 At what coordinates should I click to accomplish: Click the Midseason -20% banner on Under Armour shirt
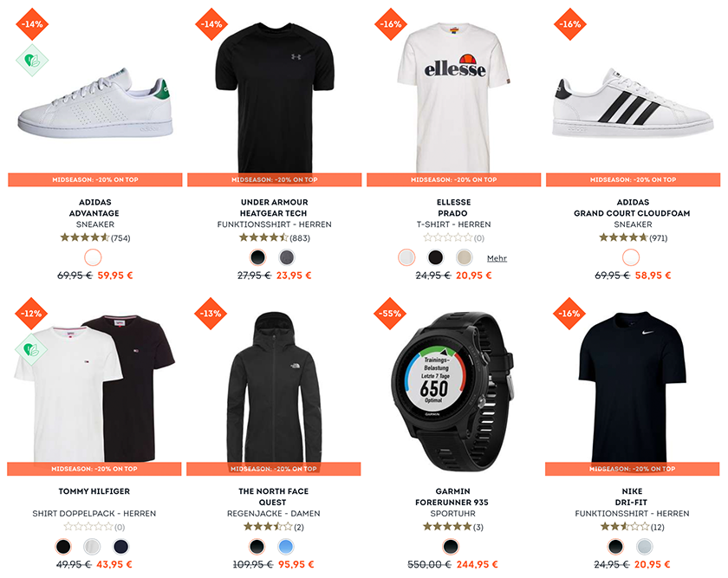click(x=275, y=179)
